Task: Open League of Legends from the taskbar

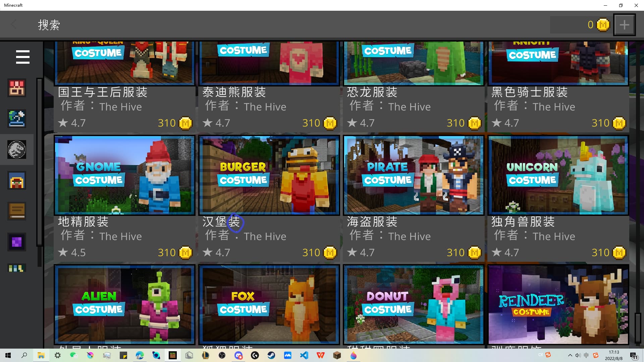Action: click(205, 355)
